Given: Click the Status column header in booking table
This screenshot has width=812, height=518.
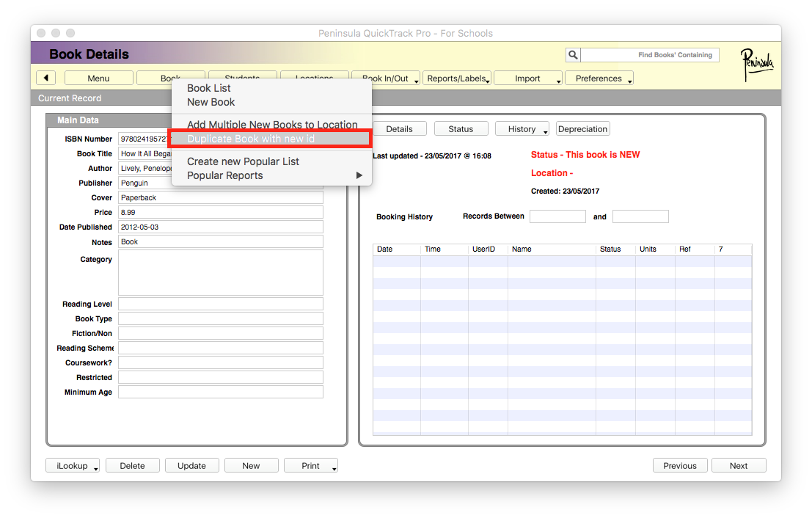Looking at the screenshot, I should click(x=615, y=249).
